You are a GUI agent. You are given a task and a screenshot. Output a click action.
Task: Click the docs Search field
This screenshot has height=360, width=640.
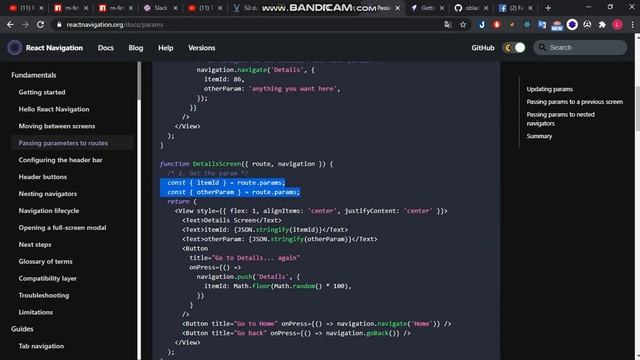(580, 48)
